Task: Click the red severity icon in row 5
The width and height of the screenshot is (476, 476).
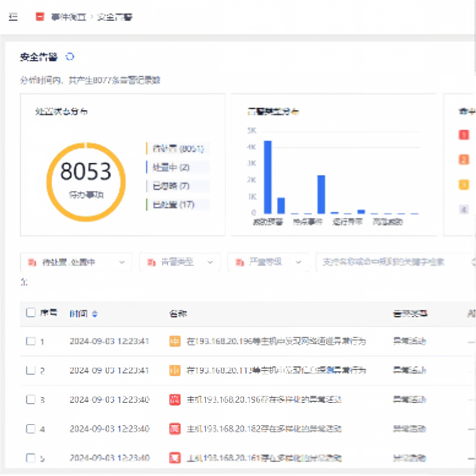Action: click(x=174, y=458)
